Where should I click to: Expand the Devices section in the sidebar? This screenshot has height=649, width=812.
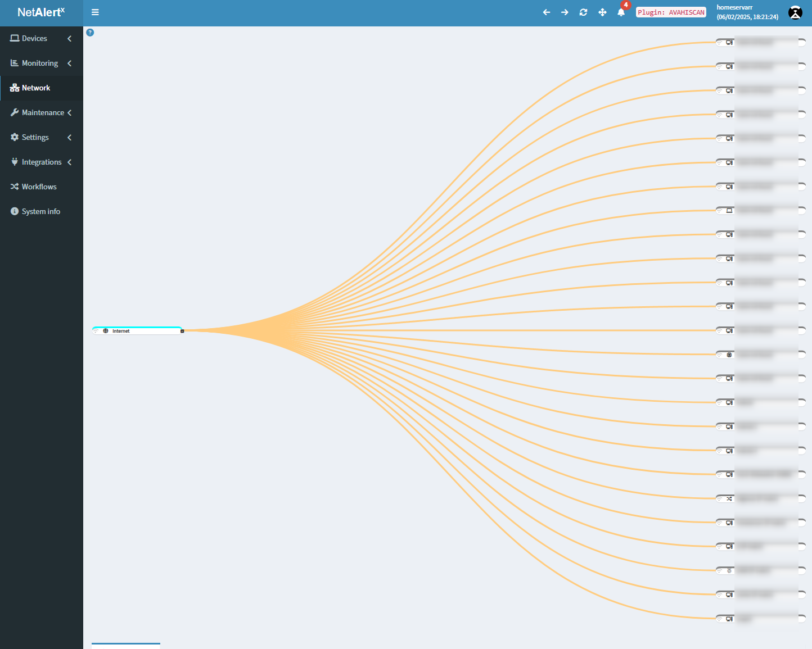point(35,38)
